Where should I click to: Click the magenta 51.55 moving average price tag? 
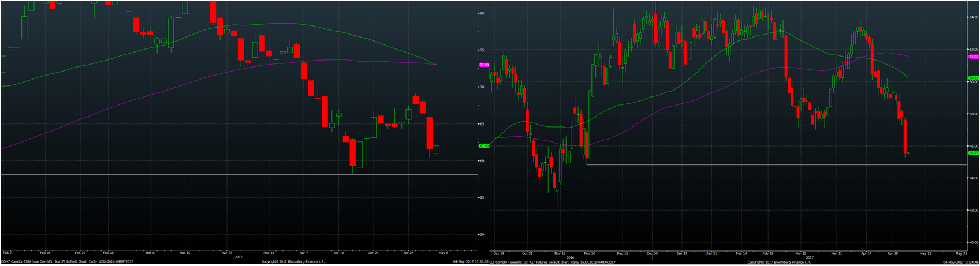[x=974, y=57]
